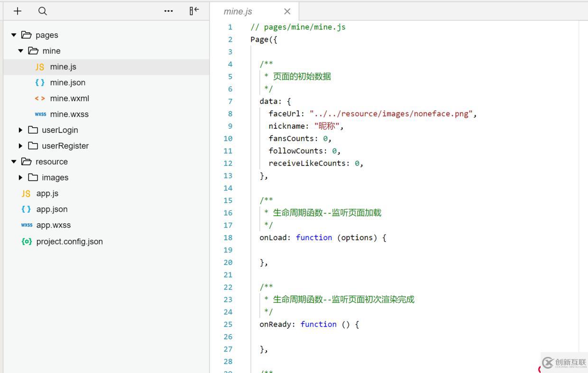Open the app.json config file
The width and height of the screenshot is (588, 373).
(x=52, y=209)
